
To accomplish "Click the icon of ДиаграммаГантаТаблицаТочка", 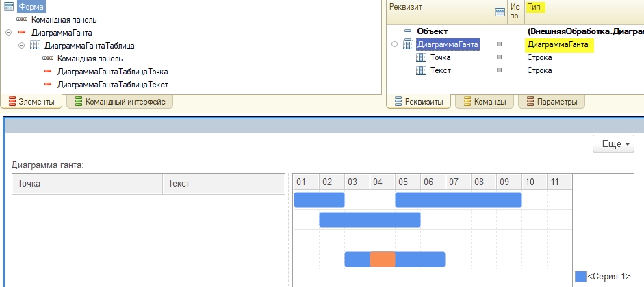I will click(x=48, y=72).
